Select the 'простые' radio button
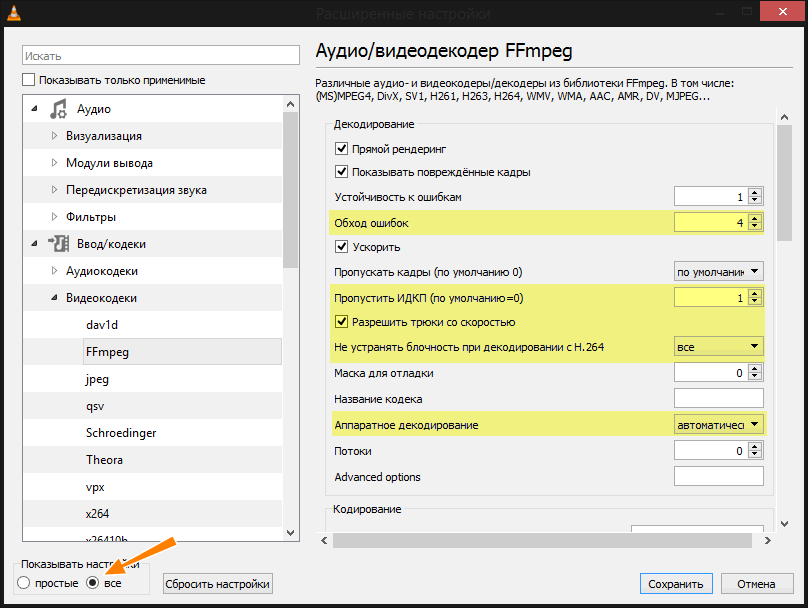808x608 pixels. click(23, 583)
